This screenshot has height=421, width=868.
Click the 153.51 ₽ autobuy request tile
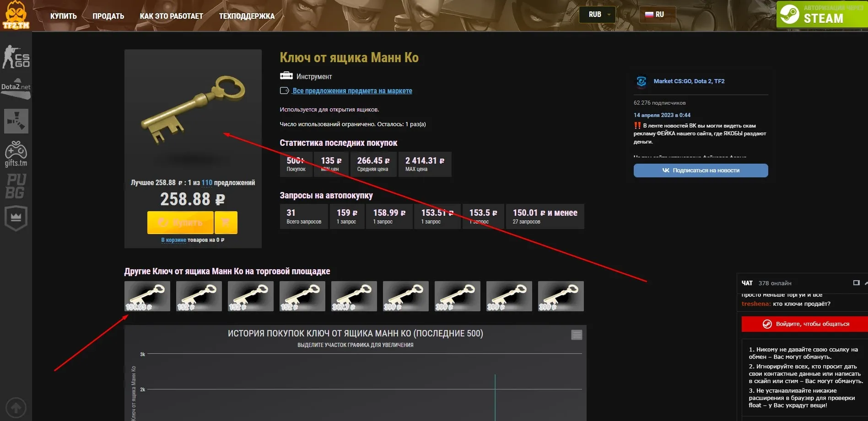pos(437,216)
